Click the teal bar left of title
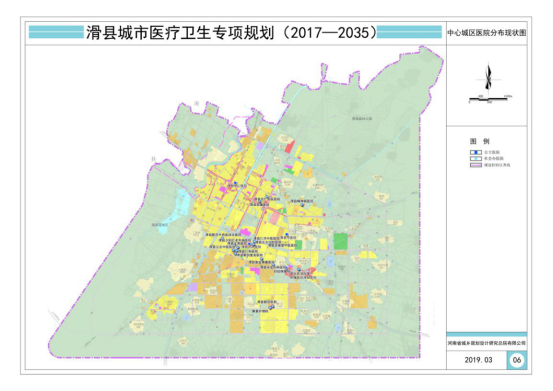 (x=56, y=32)
